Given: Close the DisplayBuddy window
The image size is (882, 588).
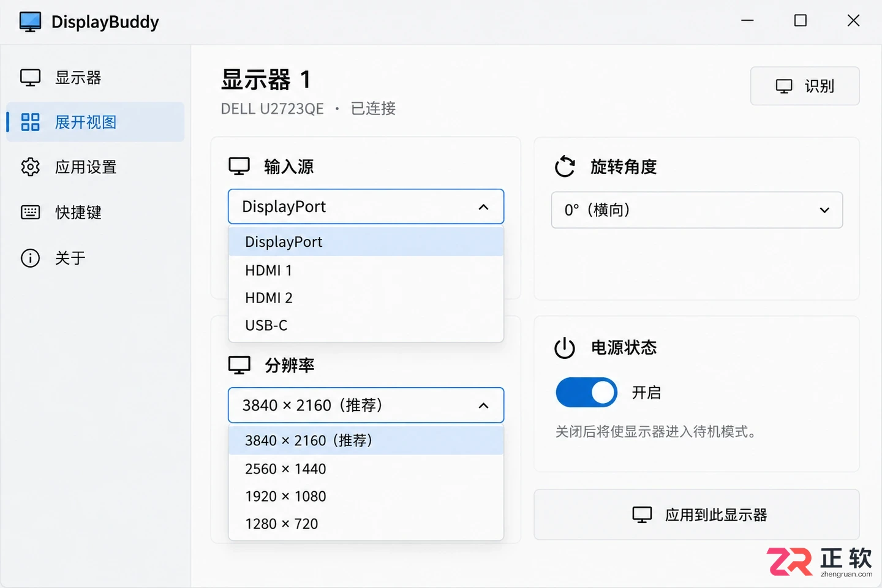Looking at the screenshot, I should point(853,21).
